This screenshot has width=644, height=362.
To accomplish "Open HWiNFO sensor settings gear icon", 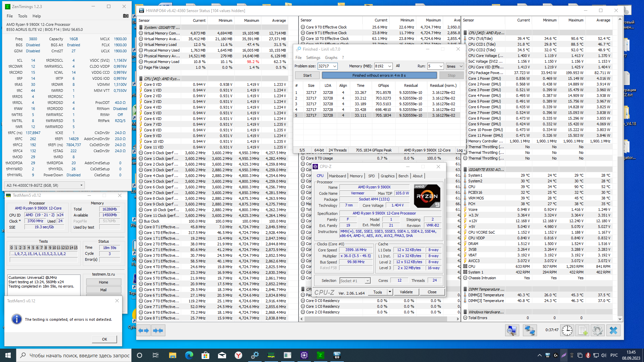I will (597, 330).
